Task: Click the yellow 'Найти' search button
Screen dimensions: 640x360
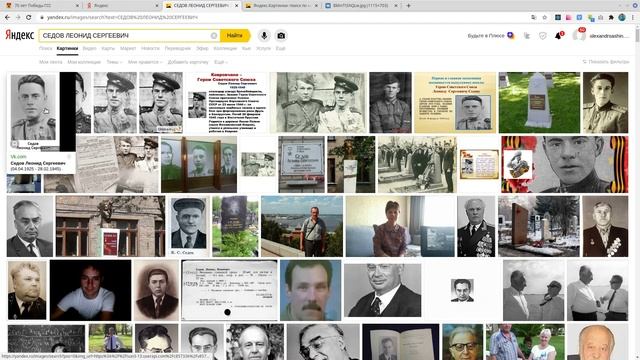Action: 235,36
